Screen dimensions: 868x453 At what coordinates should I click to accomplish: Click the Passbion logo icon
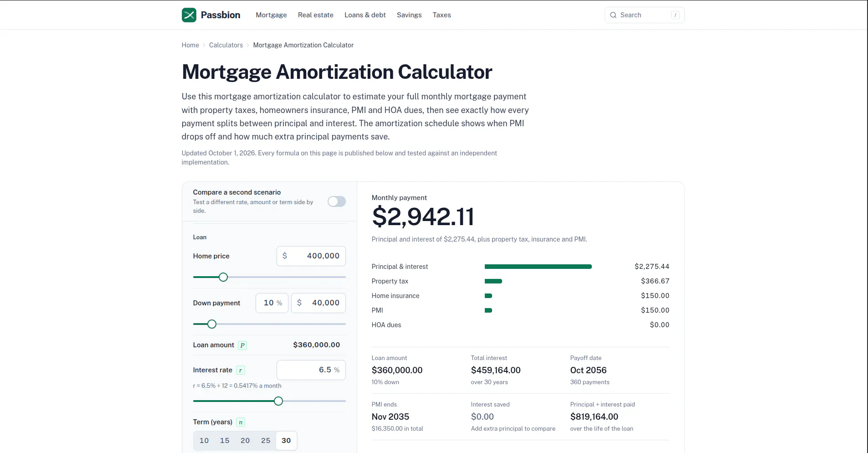pos(189,15)
